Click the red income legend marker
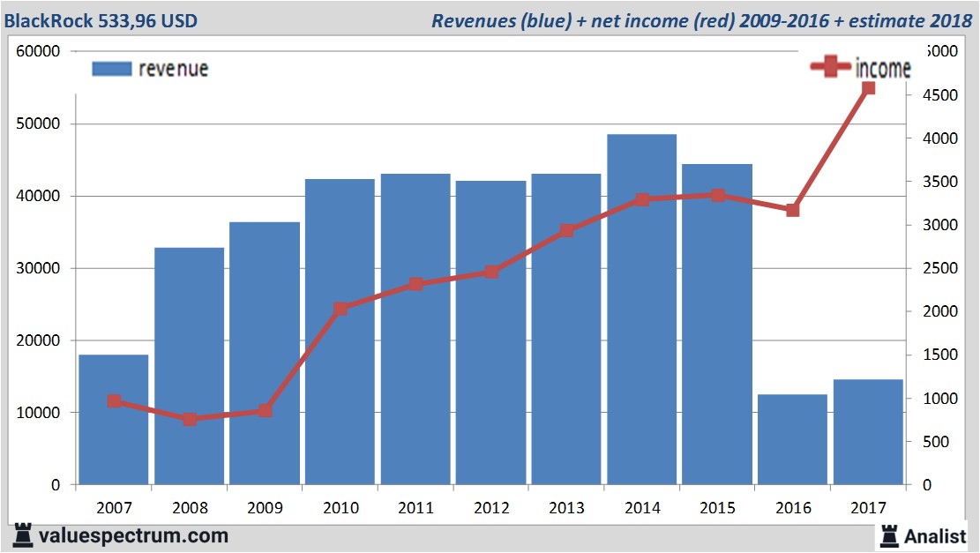The height and width of the screenshot is (553, 980). click(x=831, y=67)
